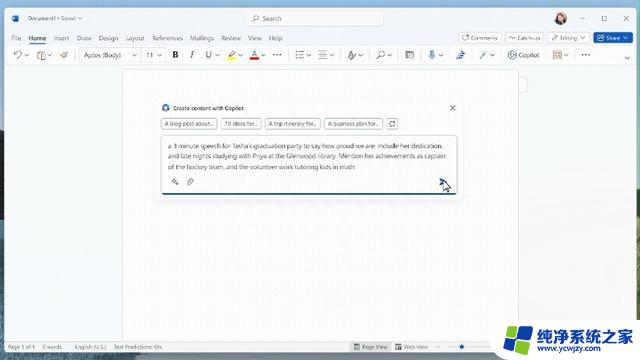
Task: Expand the font color dropdown arrow
Action: coord(263,55)
